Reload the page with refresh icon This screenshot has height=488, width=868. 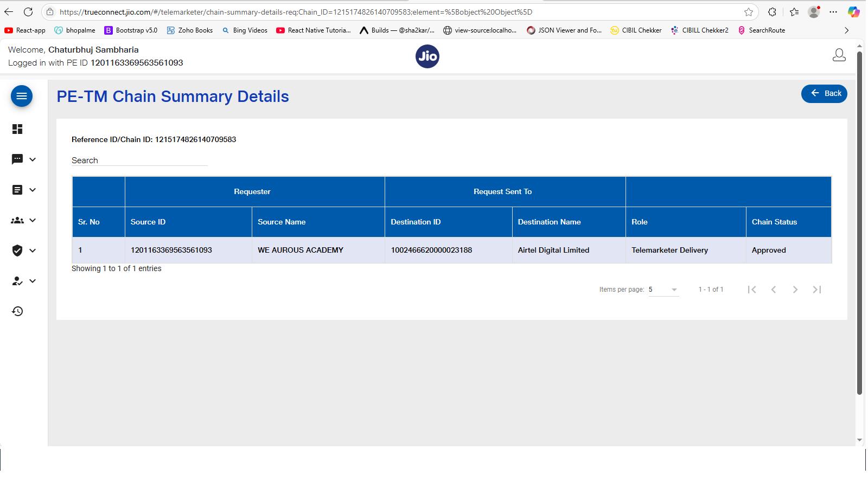pos(28,12)
